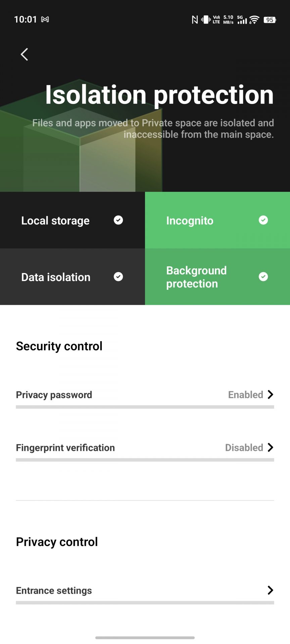This screenshot has height=644, width=290.
Task: Toggle the Incognito checkmark
Action: coord(263,220)
